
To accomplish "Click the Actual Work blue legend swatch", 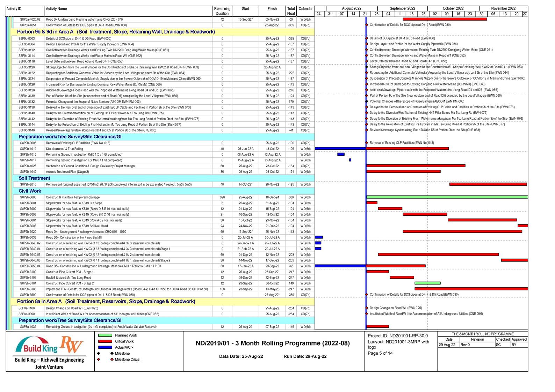I will coord(105,347).
